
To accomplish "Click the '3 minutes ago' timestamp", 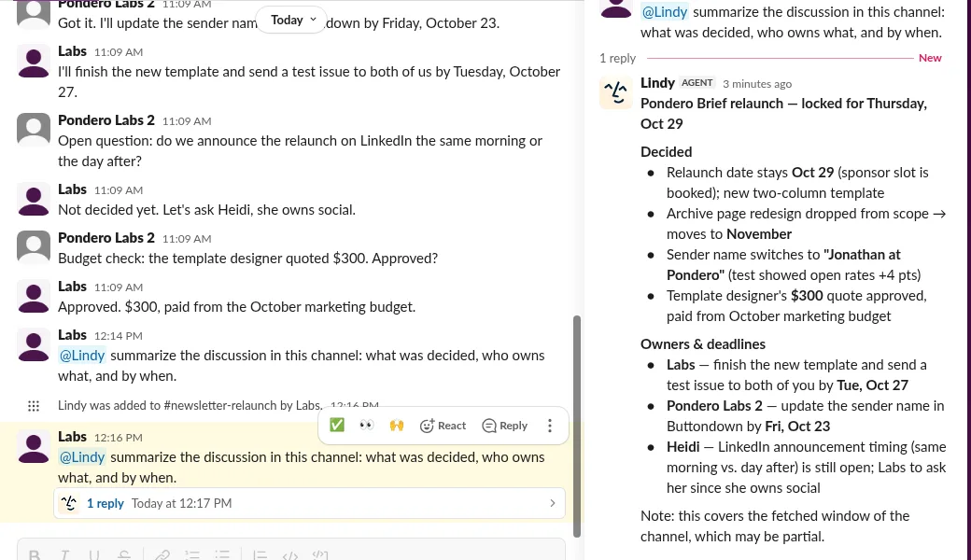I will click(757, 84).
